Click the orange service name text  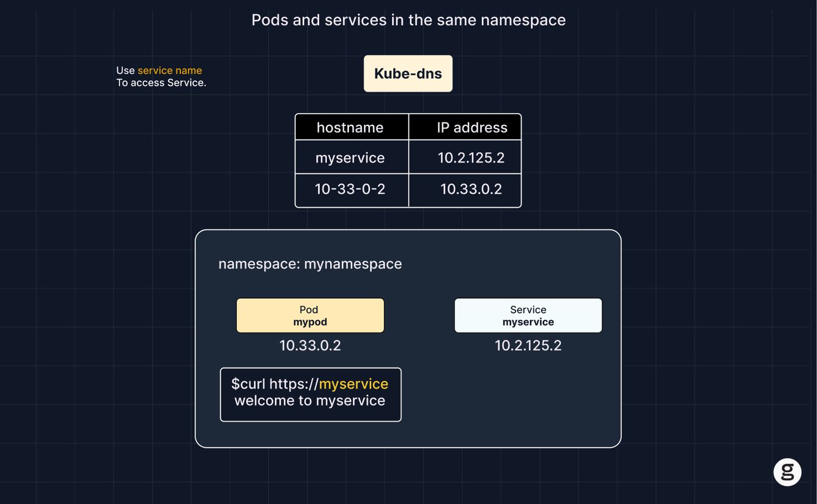[170, 71]
